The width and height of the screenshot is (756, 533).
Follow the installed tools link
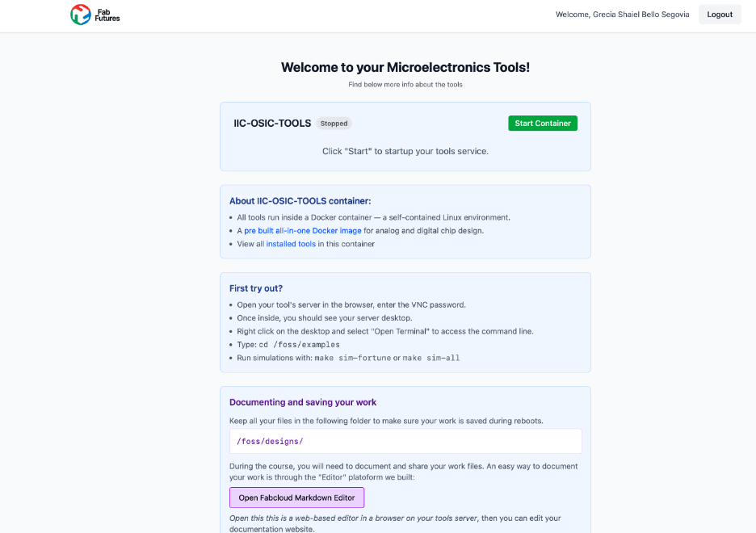point(291,244)
